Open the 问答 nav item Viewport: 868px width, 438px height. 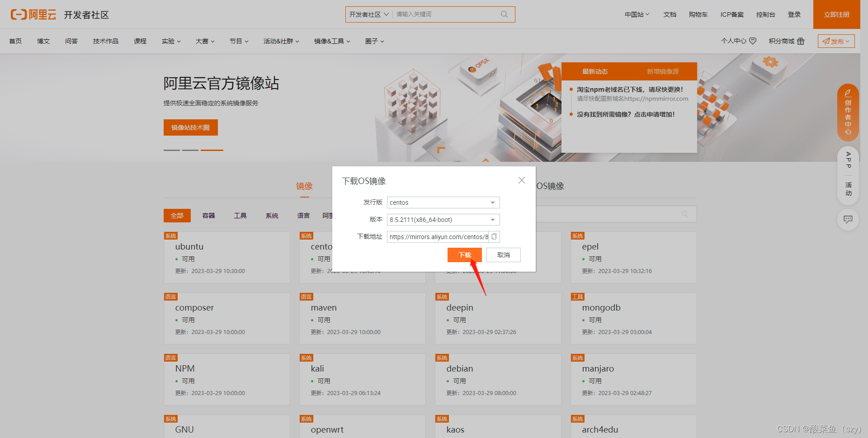71,41
